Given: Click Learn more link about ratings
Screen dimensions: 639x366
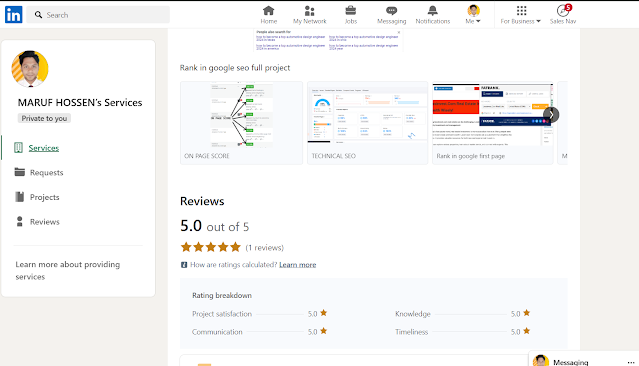Looking at the screenshot, I should click(297, 265).
